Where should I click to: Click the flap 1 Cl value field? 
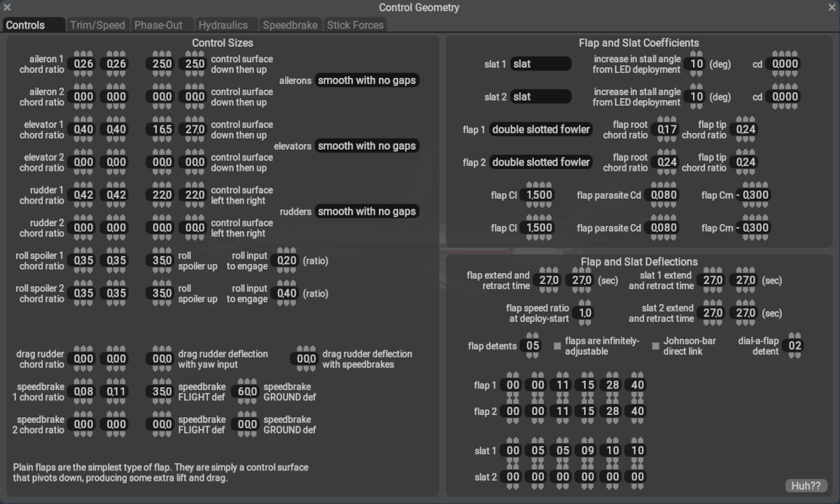[538, 195]
